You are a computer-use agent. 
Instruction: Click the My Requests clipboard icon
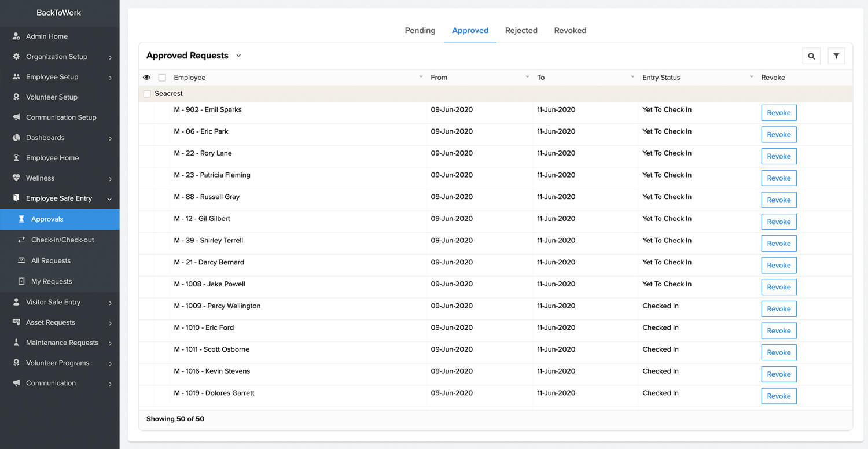coord(21,281)
